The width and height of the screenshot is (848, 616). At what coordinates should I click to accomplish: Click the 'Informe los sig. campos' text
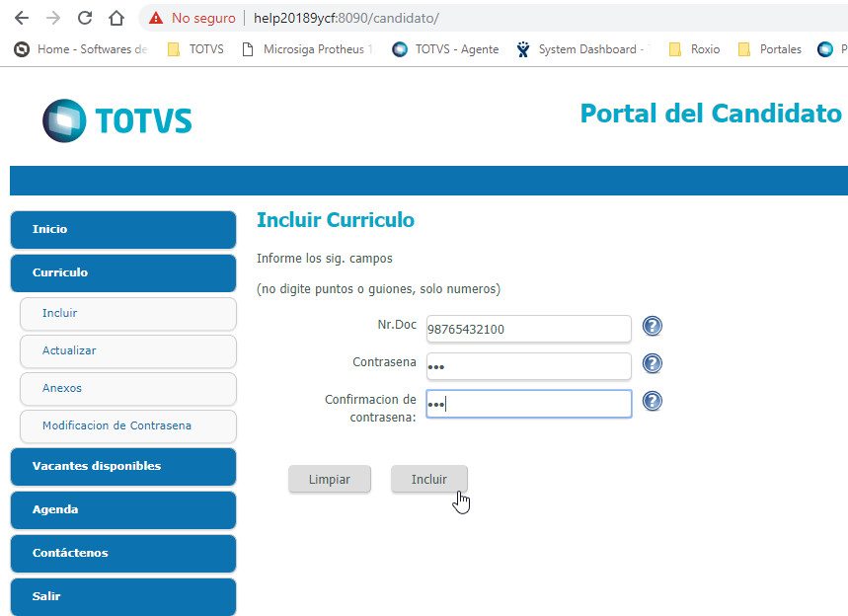point(325,259)
